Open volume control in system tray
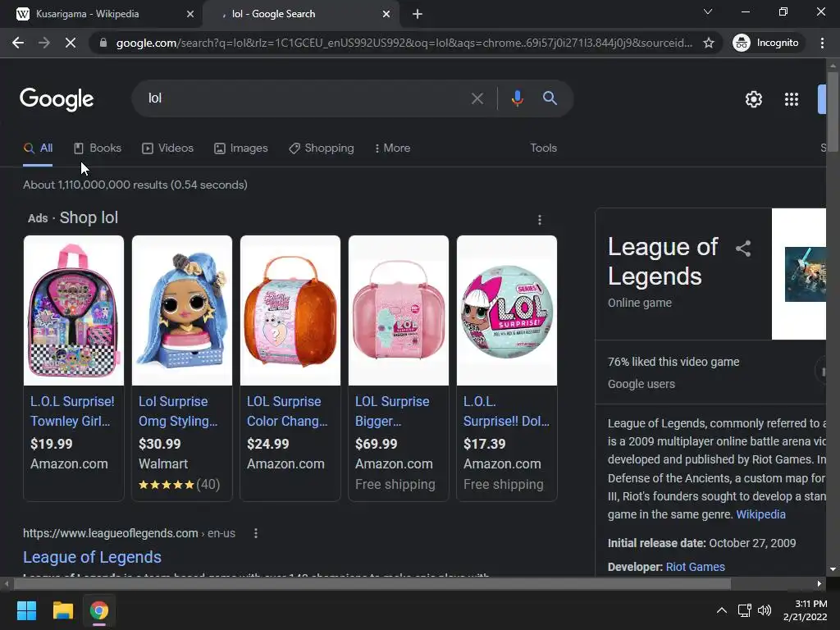 tap(765, 610)
